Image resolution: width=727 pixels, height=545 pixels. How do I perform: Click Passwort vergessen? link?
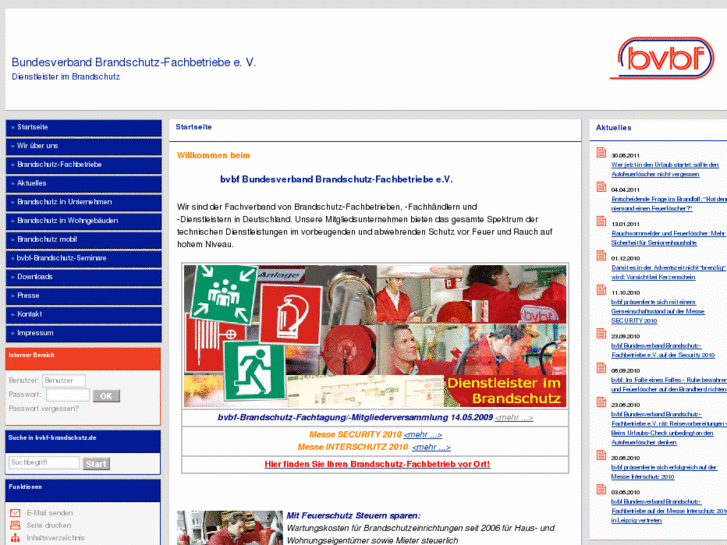[44, 409]
